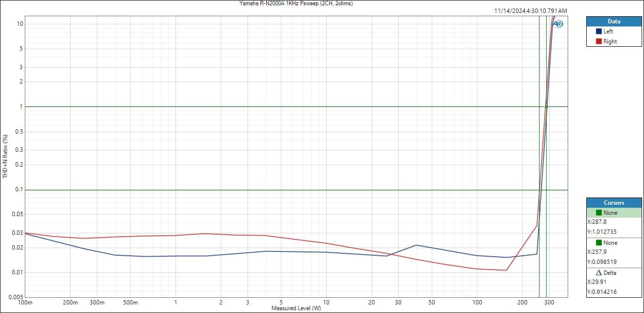Click the Delta triangle icon
Screen dimensions: 644x313
(599, 273)
